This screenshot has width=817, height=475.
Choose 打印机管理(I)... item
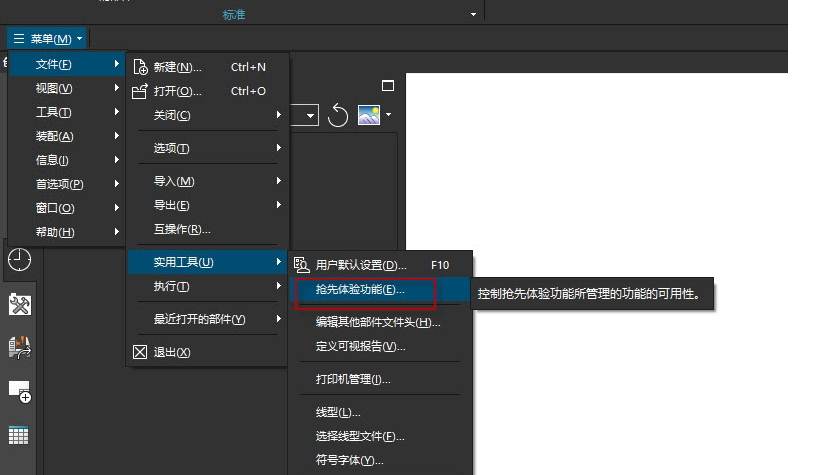tap(381, 379)
